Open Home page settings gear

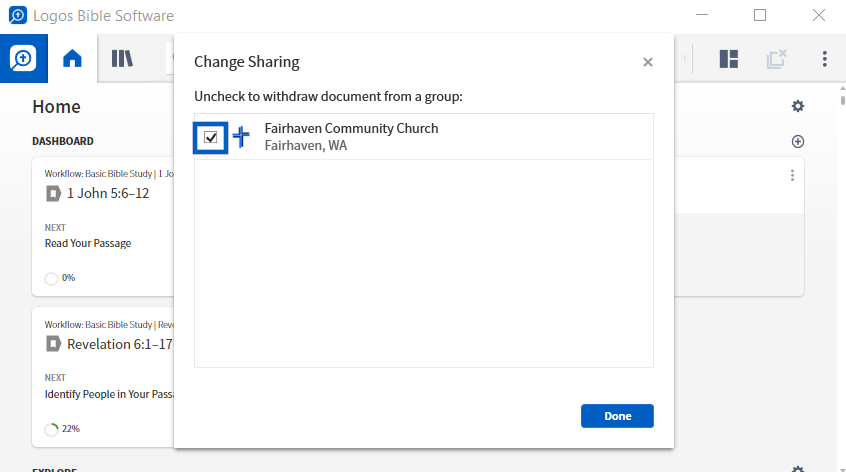point(797,106)
